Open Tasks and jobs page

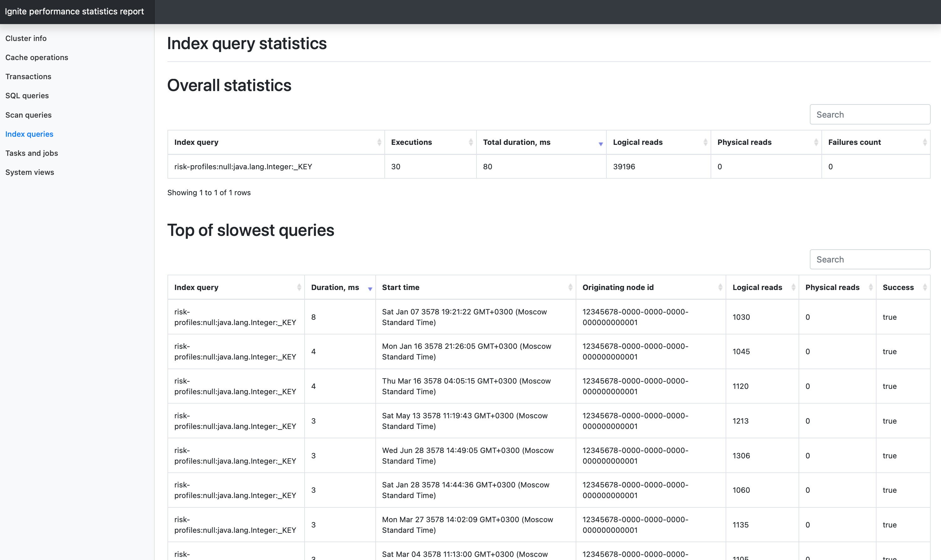[x=32, y=153]
